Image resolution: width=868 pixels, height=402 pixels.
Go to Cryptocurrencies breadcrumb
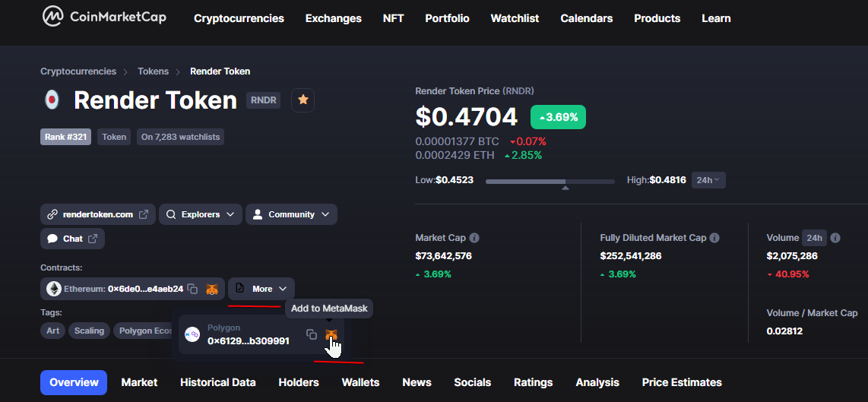[78, 71]
